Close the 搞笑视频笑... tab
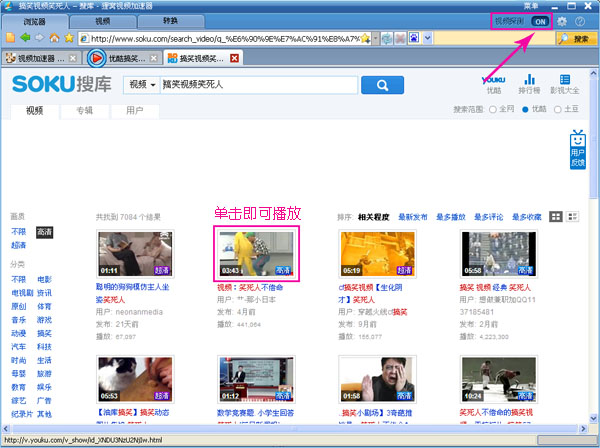 (235, 58)
